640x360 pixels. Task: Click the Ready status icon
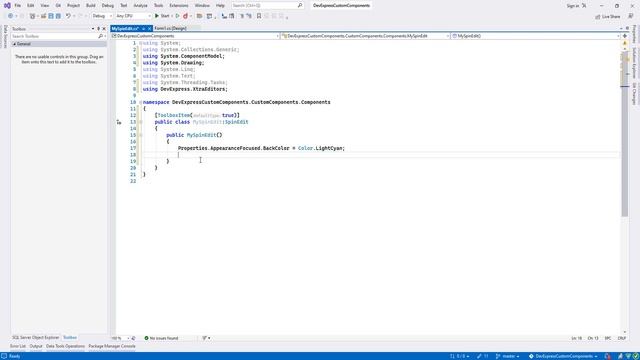point(4,356)
